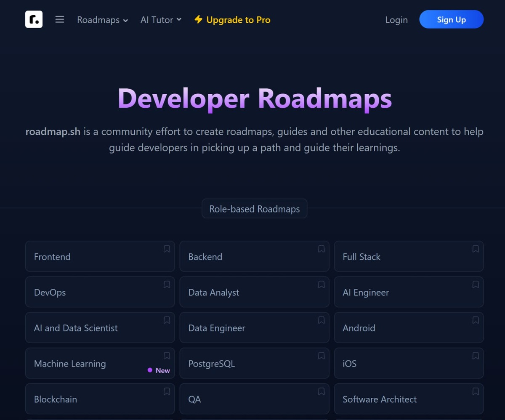Bookmark the DevOps roadmap
505x420 pixels.
[167, 284]
